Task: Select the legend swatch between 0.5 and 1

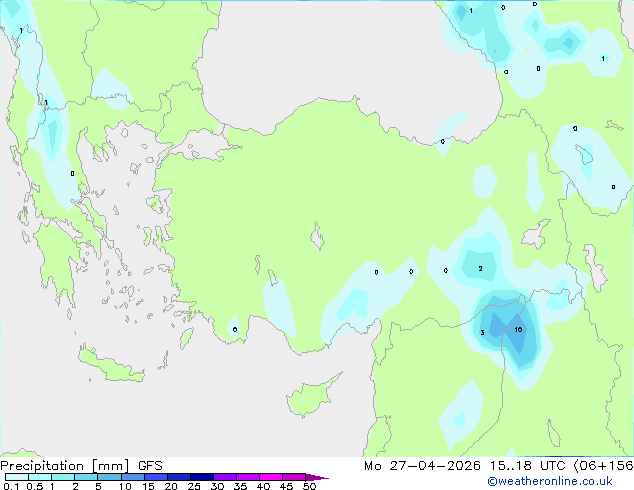Action: coord(40,477)
